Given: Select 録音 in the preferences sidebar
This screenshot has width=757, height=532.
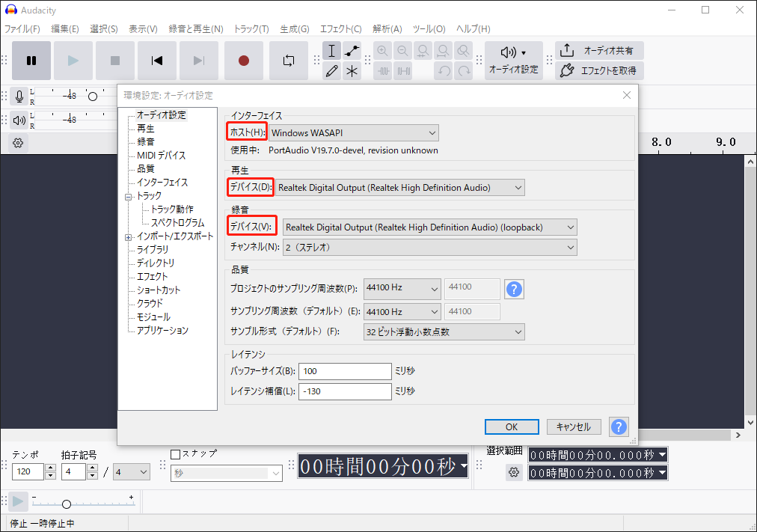Looking at the screenshot, I should click(x=144, y=141).
